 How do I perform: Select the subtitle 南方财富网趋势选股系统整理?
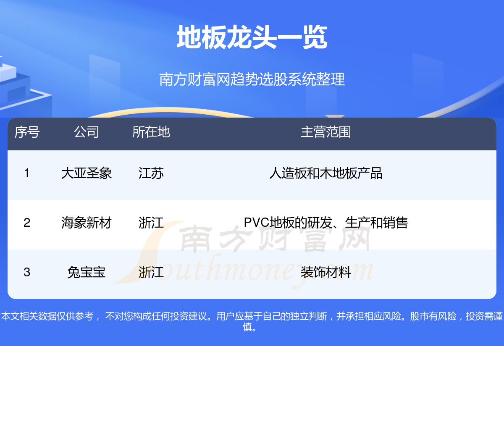pos(252,79)
